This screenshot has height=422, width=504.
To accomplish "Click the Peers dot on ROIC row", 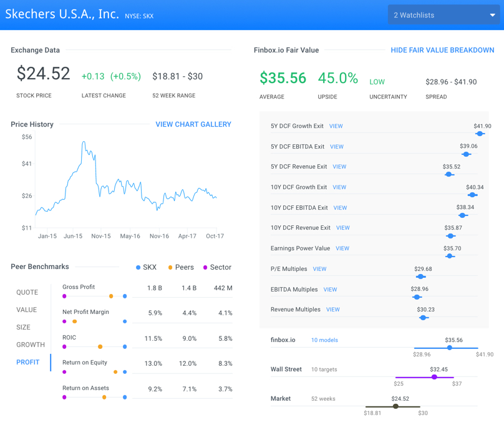I will (100, 346).
